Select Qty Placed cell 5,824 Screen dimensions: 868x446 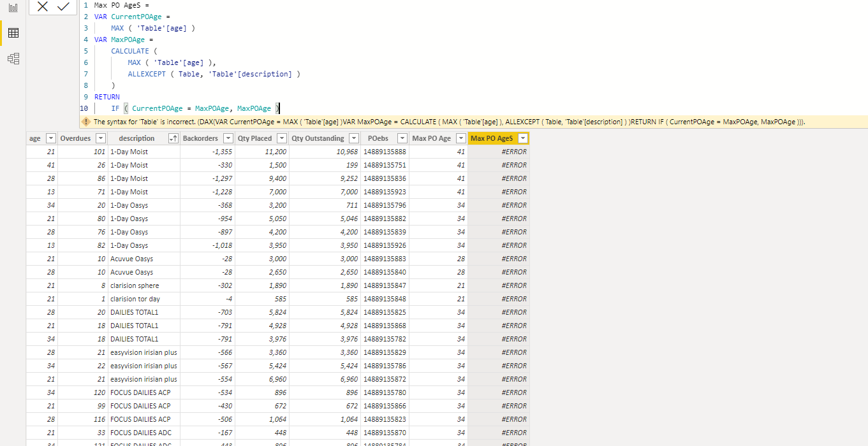point(262,312)
